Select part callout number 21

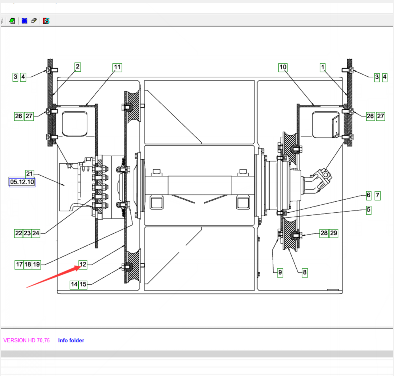(30, 174)
